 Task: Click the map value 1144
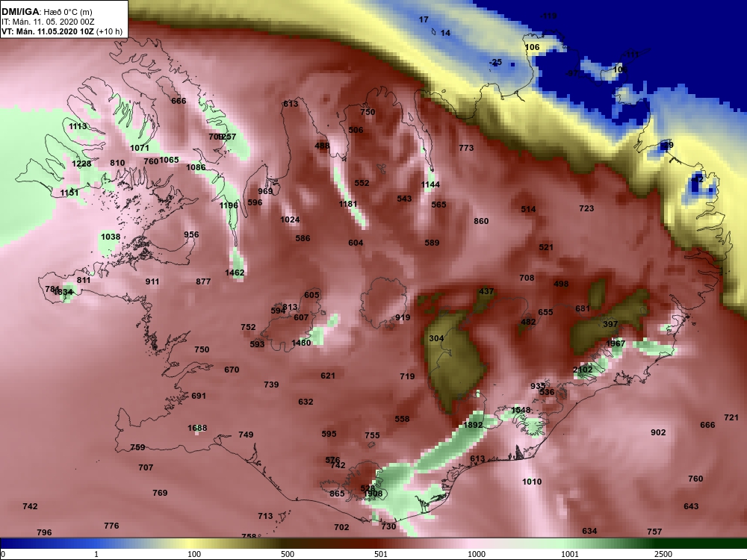431,184
